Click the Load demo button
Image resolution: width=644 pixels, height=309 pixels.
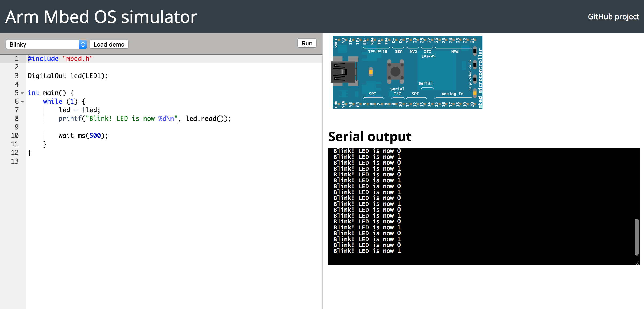[x=109, y=44]
